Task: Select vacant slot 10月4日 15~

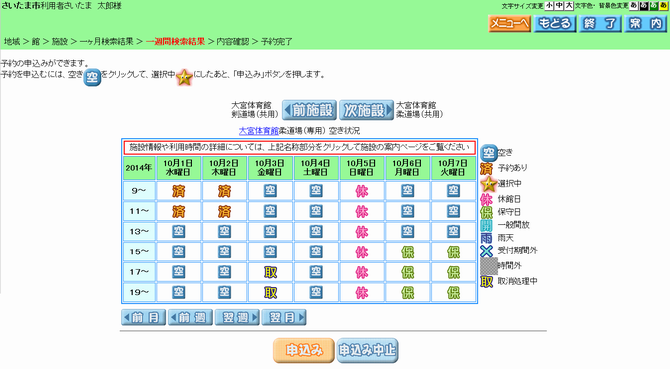Action: pyautogui.click(x=316, y=252)
